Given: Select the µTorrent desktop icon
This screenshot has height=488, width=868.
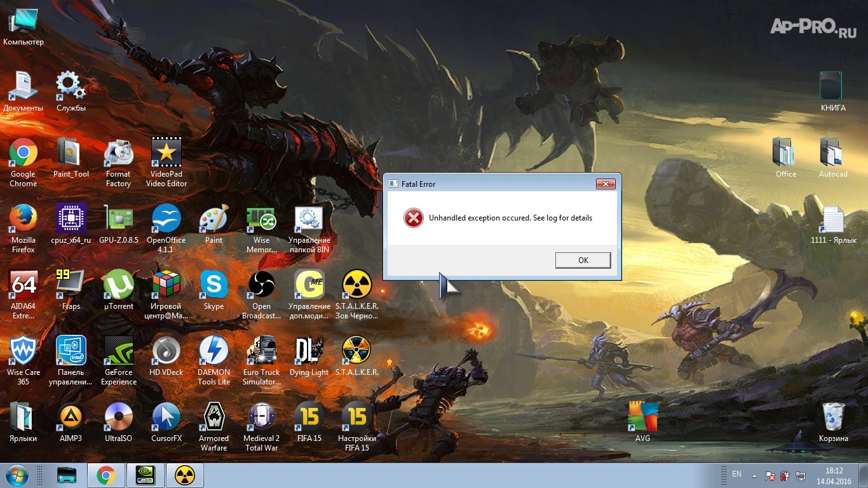Looking at the screenshot, I should [x=119, y=291].
